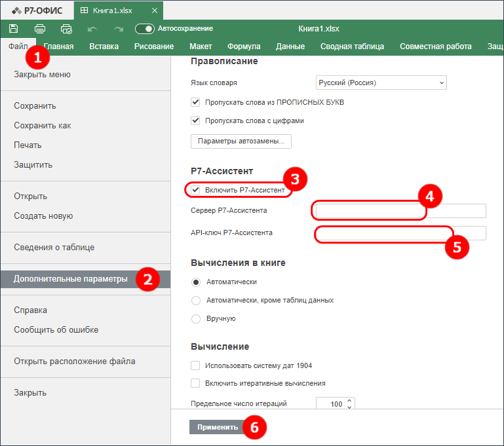Click Сохранить in file menu

[35, 106]
